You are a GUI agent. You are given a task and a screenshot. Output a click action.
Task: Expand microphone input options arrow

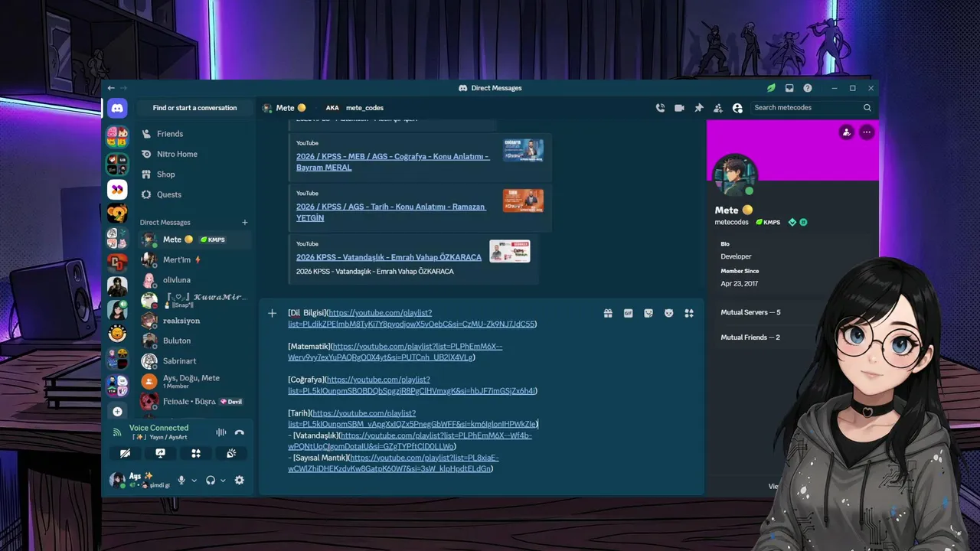click(x=194, y=481)
